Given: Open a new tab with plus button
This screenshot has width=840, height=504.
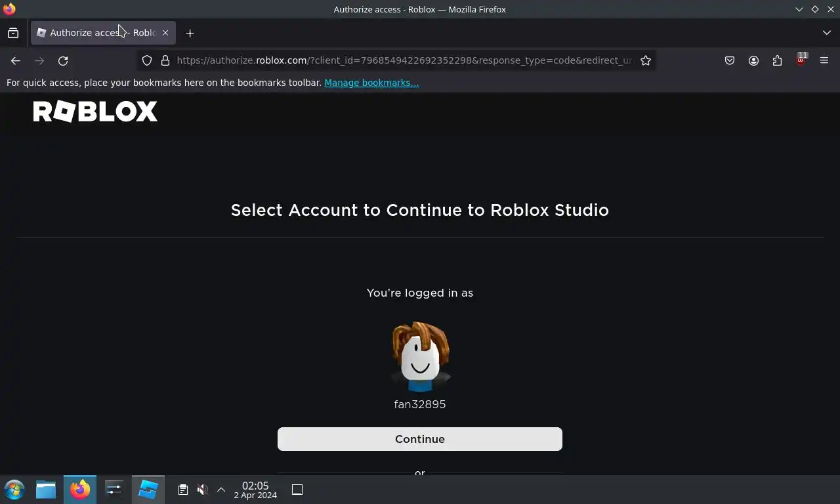Looking at the screenshot, I should click(x=190, y=33).
